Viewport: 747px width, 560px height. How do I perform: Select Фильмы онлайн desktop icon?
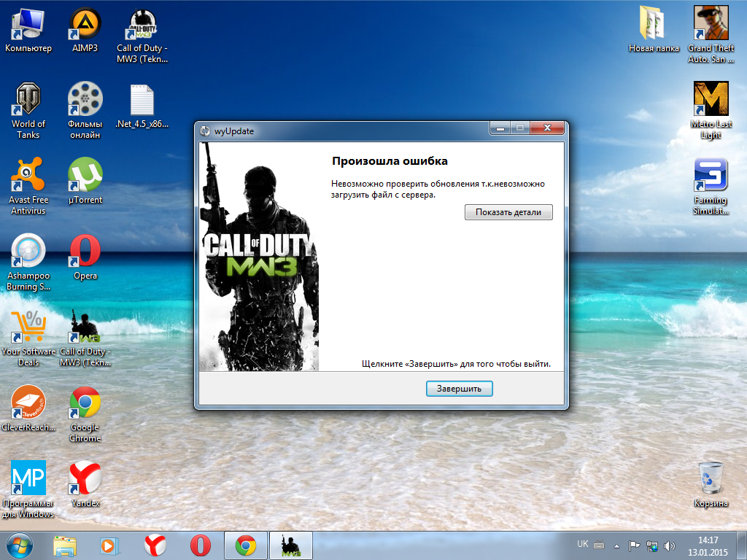[x=85, y=111]
